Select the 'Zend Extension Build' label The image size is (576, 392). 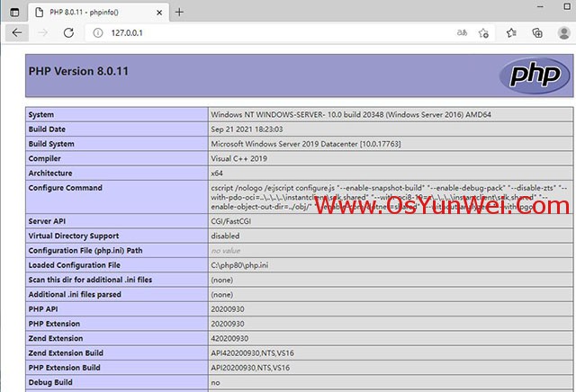66,353
